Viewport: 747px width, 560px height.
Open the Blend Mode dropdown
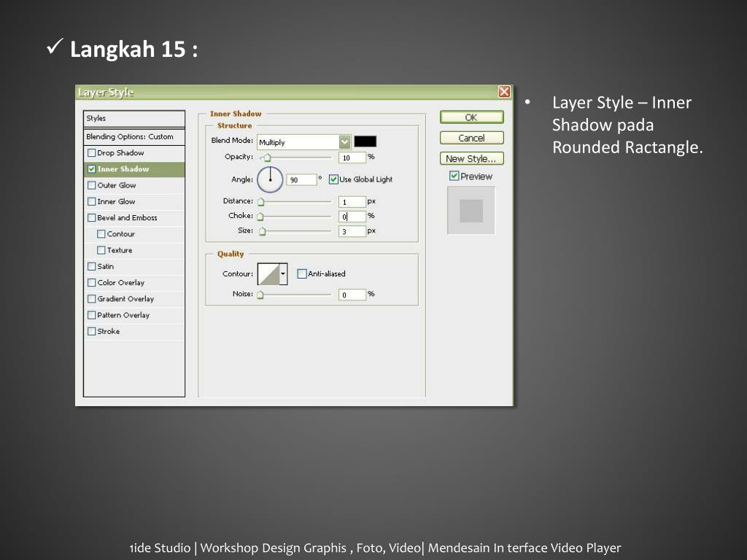click(x=345, y=142)
